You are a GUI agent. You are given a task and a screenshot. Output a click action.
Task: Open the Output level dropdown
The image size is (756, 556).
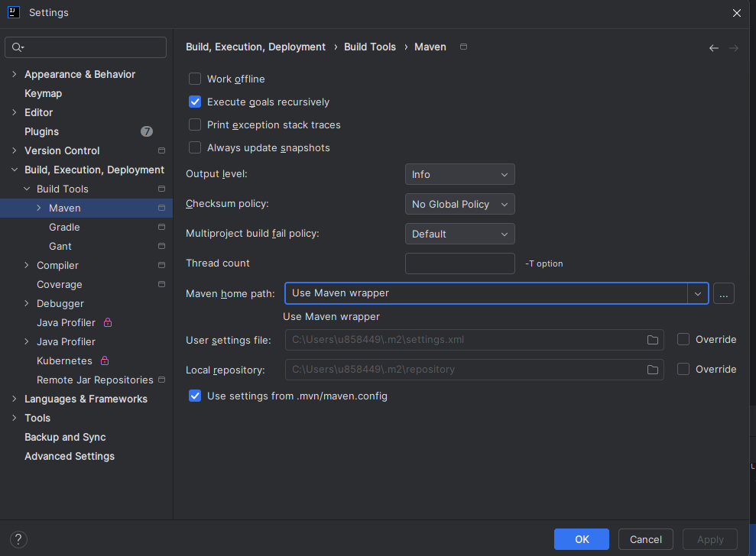click(459, 174)
